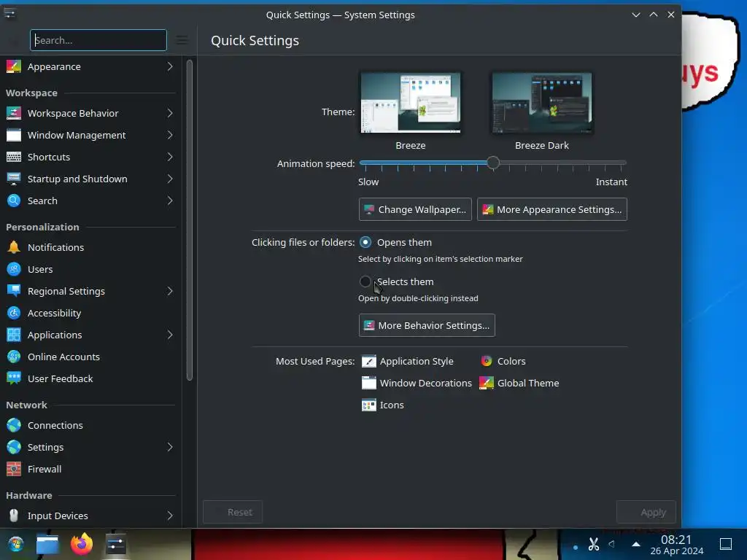Image resolution: width=747 pixels, height=560 pixels.
Task: Focus the Search settings input field
Action: coord(98,40)
